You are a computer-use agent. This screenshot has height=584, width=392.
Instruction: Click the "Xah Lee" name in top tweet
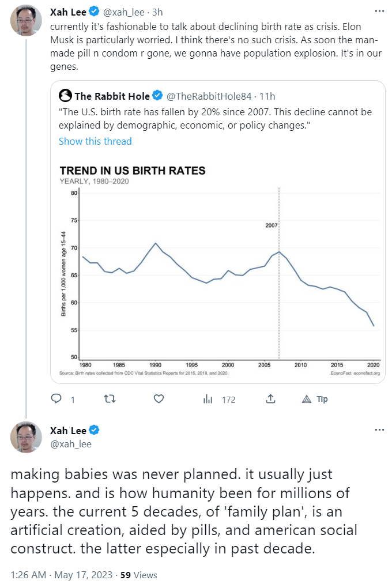click(69, 10)
